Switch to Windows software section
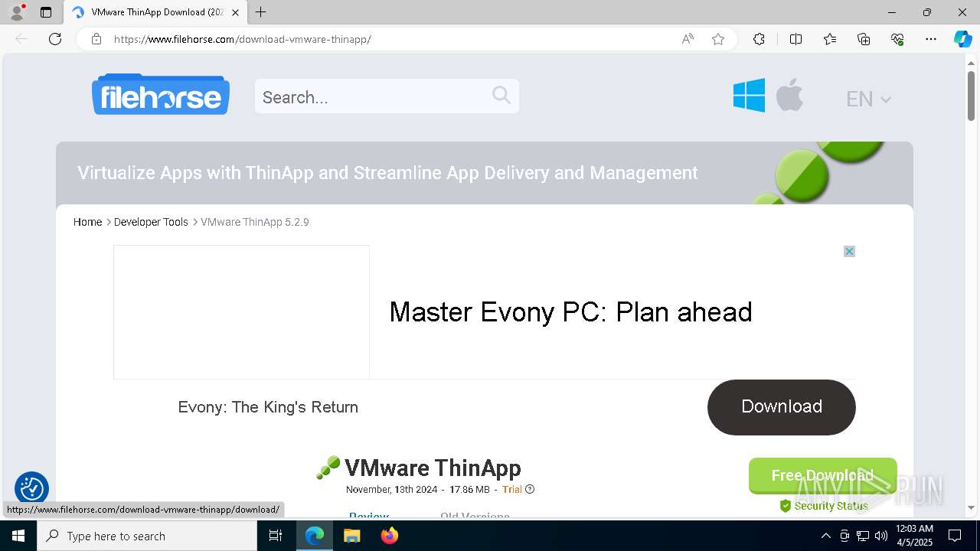 click(x=749, y=96)
